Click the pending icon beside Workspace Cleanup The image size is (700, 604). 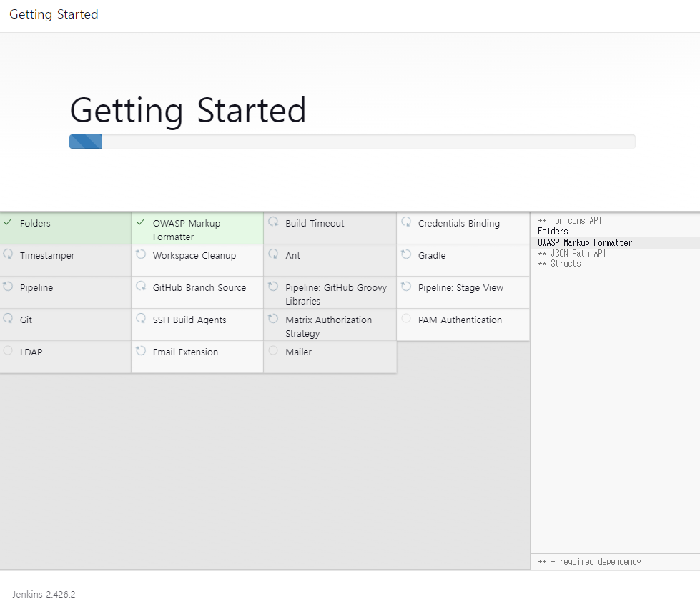coord(141,254)
